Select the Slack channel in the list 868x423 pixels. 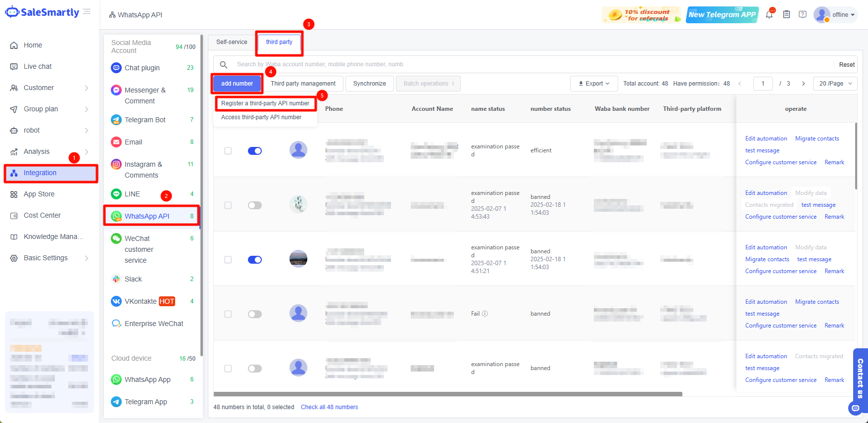pyautogui.click(x=133, y=279)
